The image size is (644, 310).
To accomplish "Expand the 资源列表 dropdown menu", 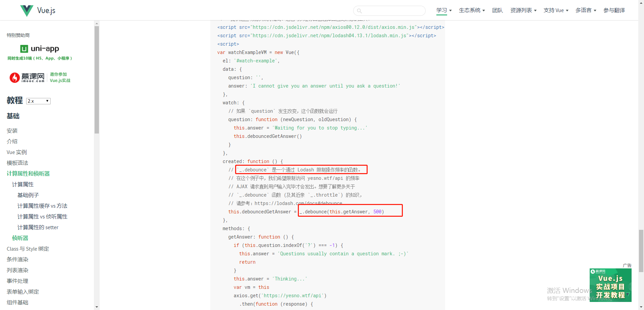I will (523, 10).
